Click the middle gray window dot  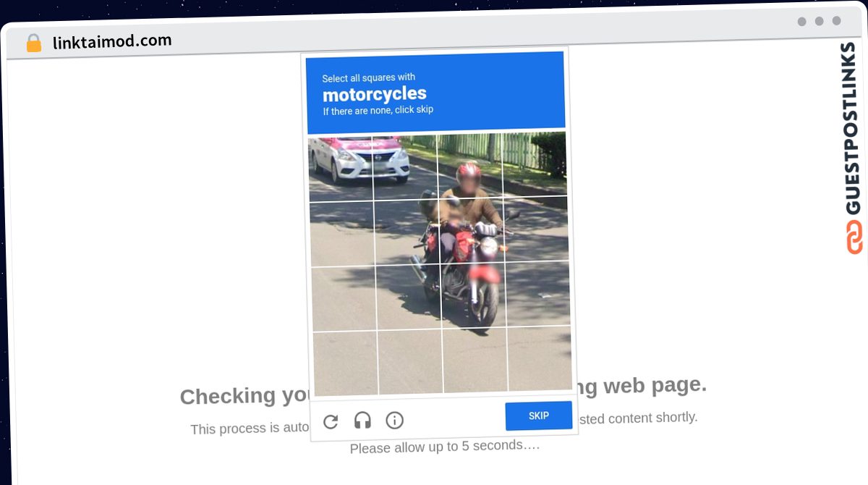pyautogui.click(x=819, y=21)
